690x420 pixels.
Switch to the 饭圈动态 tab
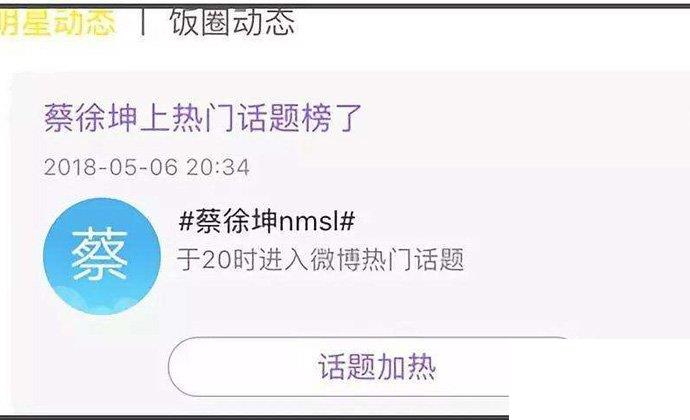point(231,23)
